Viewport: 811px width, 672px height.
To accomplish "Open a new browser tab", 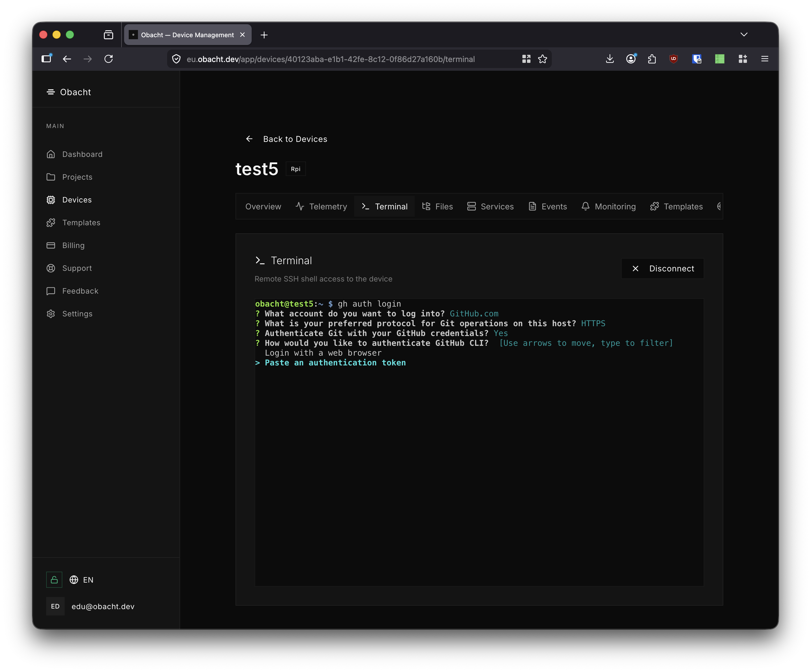I will (x=264, y=35).
